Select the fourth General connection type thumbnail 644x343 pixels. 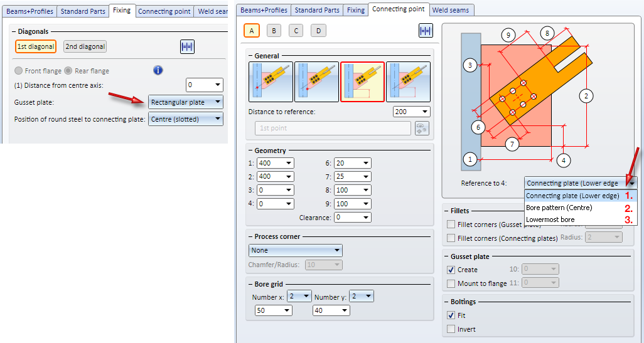(x=408, y=82)
